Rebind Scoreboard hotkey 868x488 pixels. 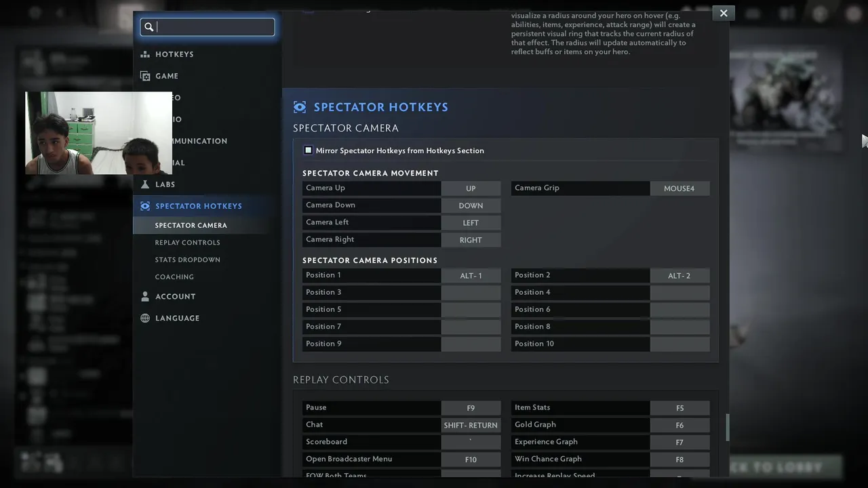[x=471, y=442]
